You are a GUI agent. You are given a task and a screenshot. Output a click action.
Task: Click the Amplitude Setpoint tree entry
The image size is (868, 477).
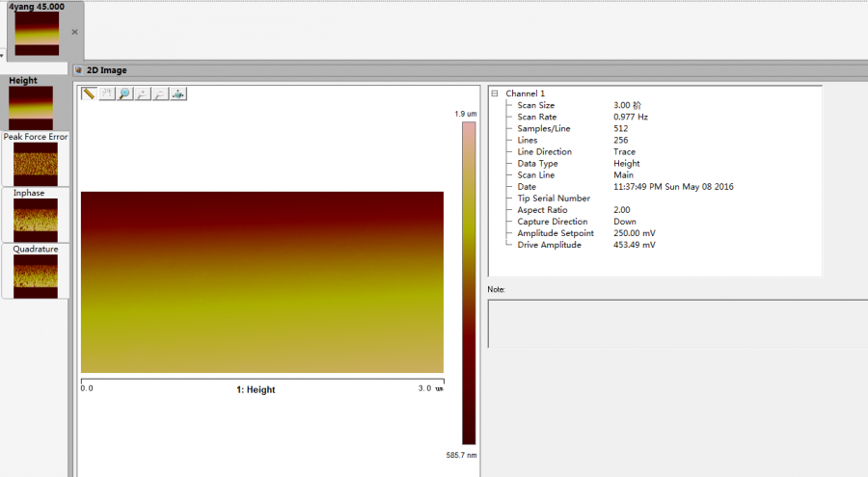click(555, 233)
